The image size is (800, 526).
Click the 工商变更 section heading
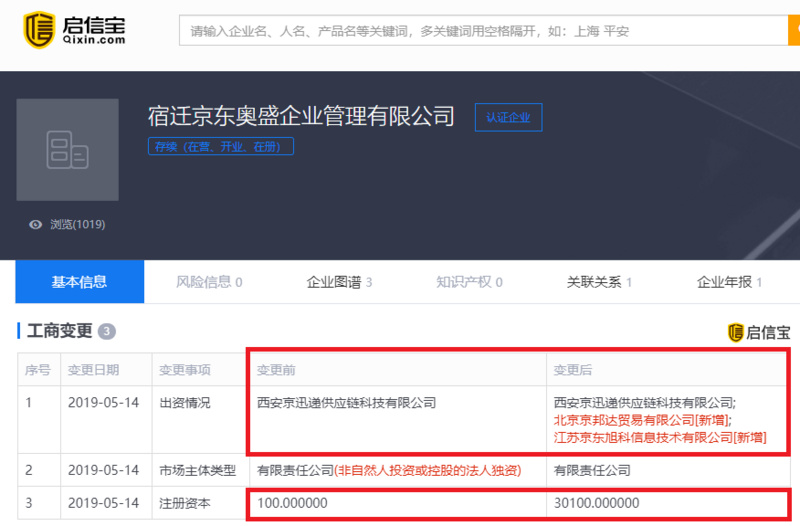pyautogui.click(x=57, y=331)
